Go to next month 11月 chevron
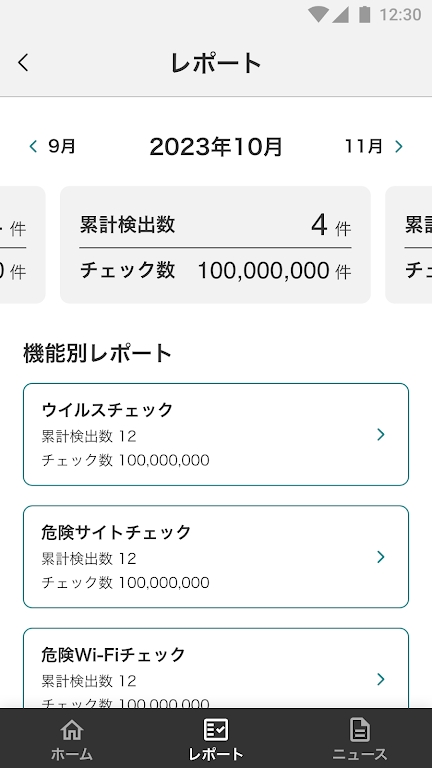Image resolution: width=432 pixels, height=768 pixels. tap(398, 146)
